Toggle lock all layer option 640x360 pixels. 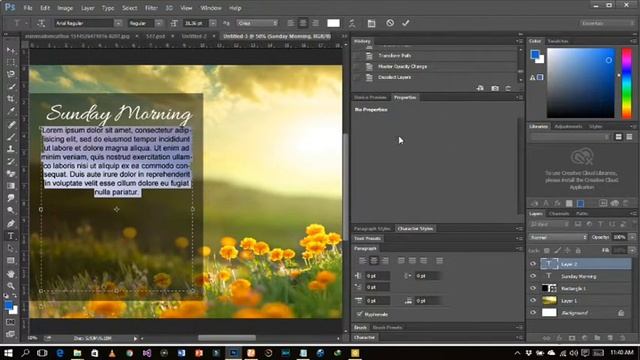click(578, 250)
